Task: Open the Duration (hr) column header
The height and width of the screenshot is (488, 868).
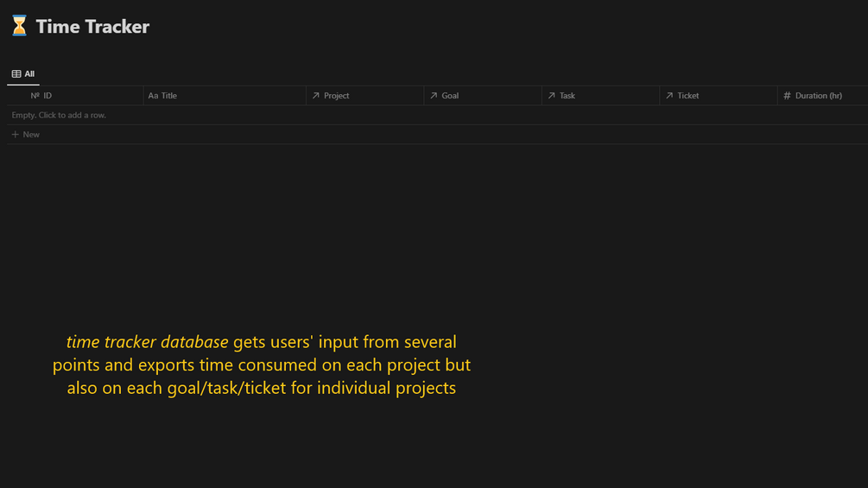Action: tap(819, 96)
